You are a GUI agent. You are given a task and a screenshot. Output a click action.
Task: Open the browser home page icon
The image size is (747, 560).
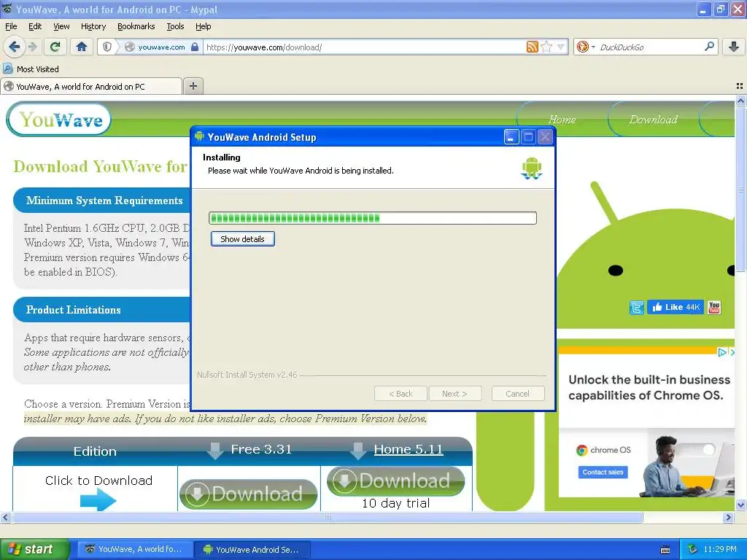click(x=82, y=47)
